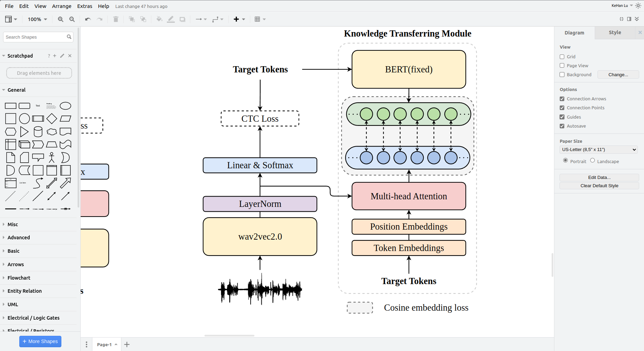The image size is (644, 351).
Task: Click the zoom out magnifier icon
Action: pos(72,19)
